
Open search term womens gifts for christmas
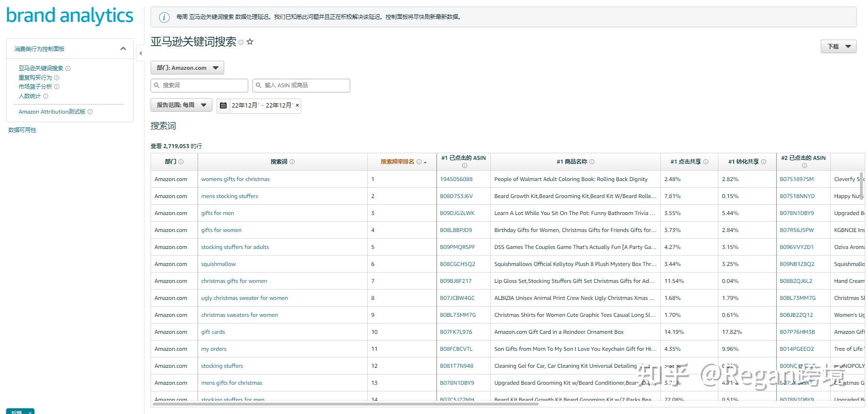(x=236, y=179)
